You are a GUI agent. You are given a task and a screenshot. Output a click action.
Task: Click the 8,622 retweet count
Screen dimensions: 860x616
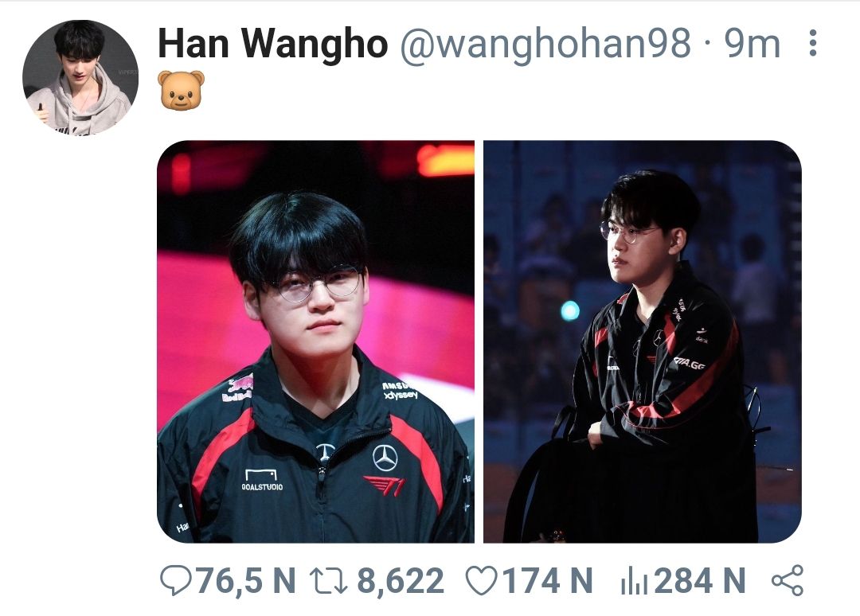401,581
